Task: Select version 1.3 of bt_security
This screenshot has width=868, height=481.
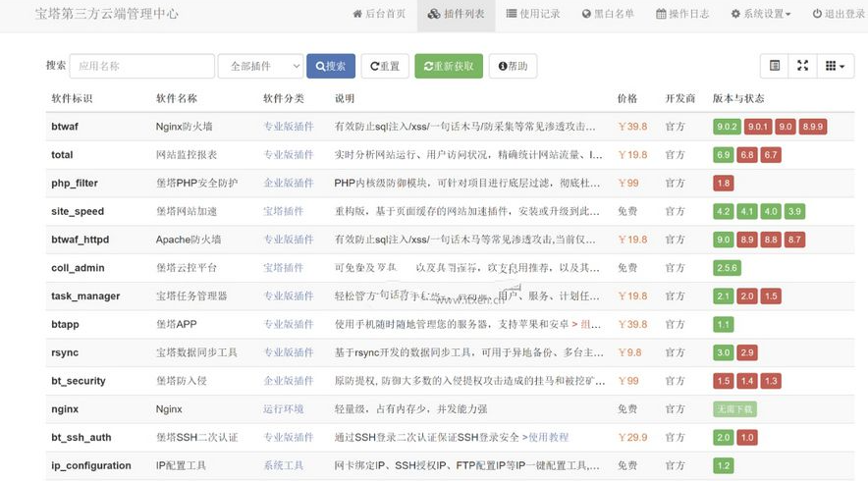Action: [x=771, y=380]
